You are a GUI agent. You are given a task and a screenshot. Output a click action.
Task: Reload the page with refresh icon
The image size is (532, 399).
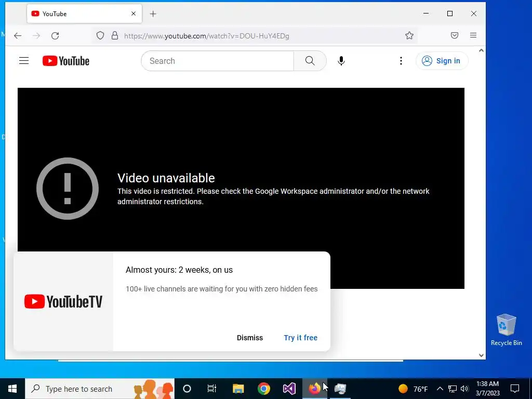click(55, 36)
